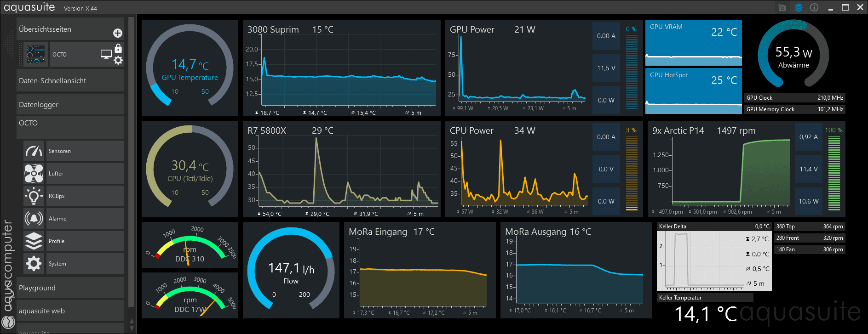
Task: Add a new overview page with plus icon
Action: coord(118,33)
